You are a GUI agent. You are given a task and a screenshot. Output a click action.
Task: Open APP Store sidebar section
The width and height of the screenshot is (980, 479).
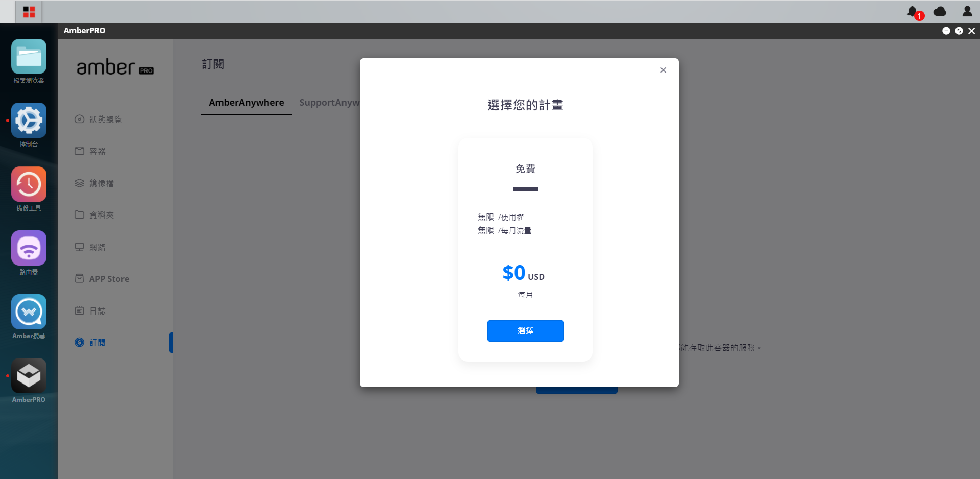(102, 279)
